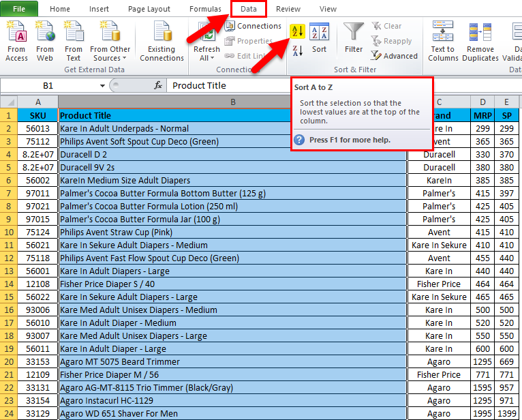This screenshot has width=522, height=420.
Task: Click the help icon in tooltip
Action: [x=299, y=140]
